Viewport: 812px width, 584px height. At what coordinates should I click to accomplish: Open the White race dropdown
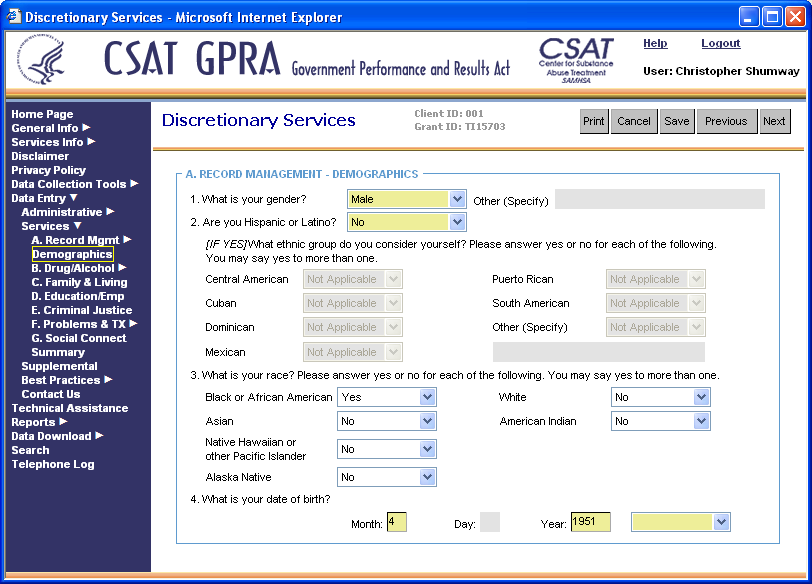660,397
